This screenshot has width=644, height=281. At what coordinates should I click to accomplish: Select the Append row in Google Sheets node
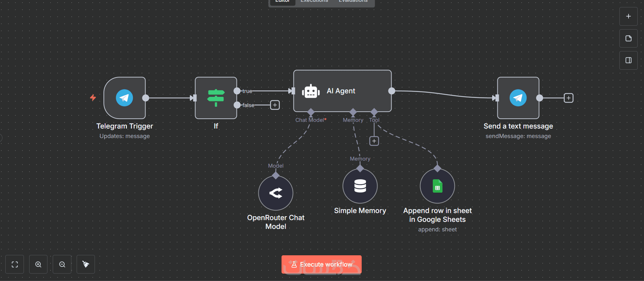coord(437,186)
